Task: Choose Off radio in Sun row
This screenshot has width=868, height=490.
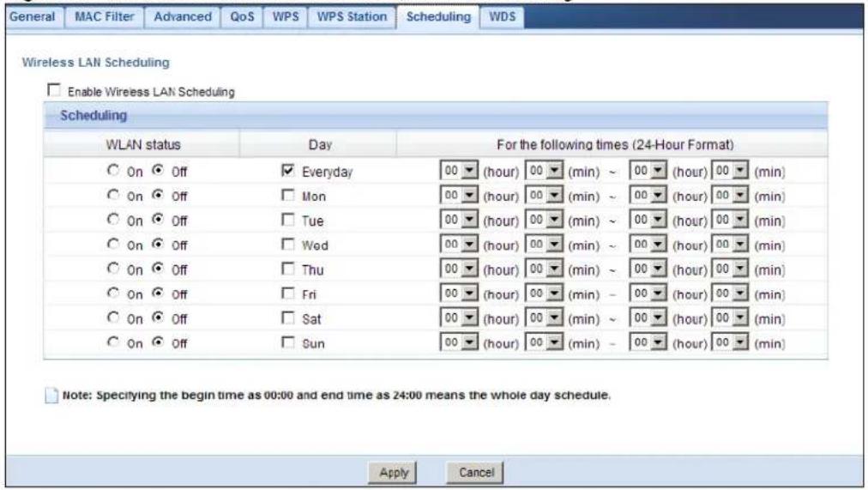Action: click(159, 342)
